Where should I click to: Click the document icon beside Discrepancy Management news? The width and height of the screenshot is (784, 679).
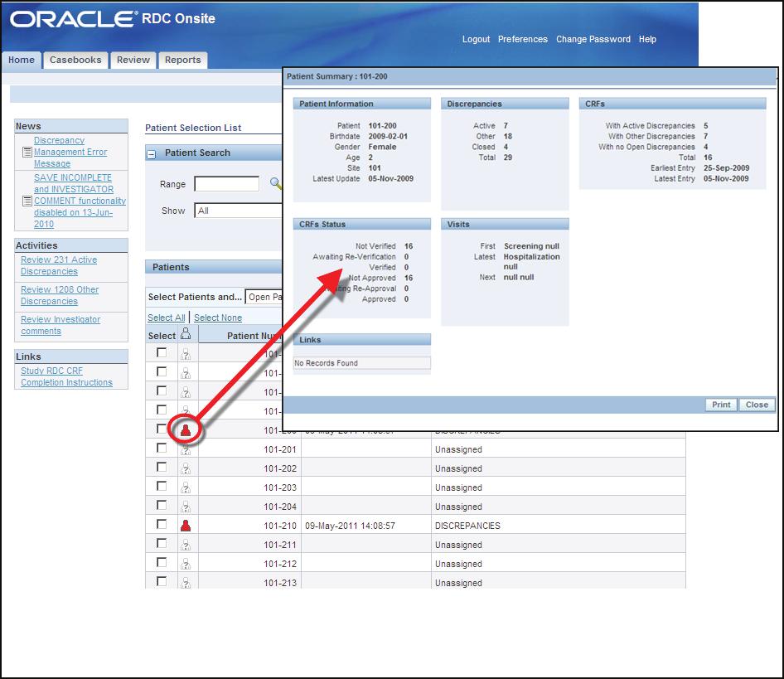[27, 152]
